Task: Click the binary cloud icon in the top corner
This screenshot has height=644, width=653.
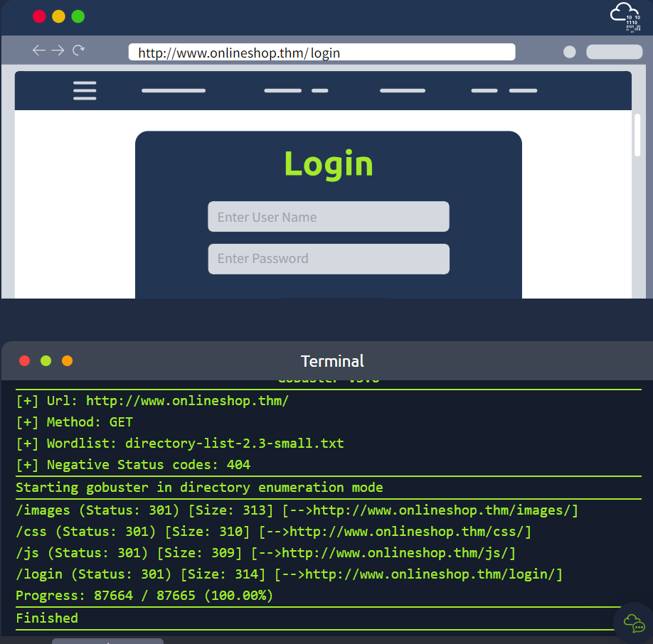Action: [625, 17]
